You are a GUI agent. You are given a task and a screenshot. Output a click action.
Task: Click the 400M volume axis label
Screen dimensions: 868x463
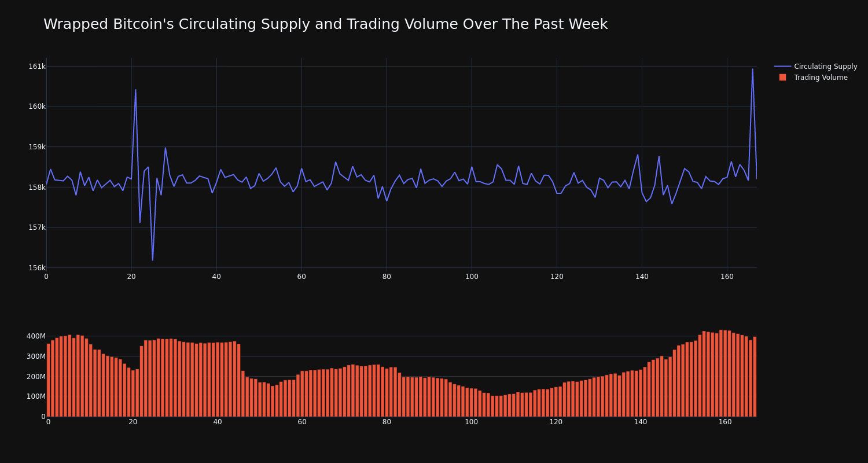coord(36,336)
